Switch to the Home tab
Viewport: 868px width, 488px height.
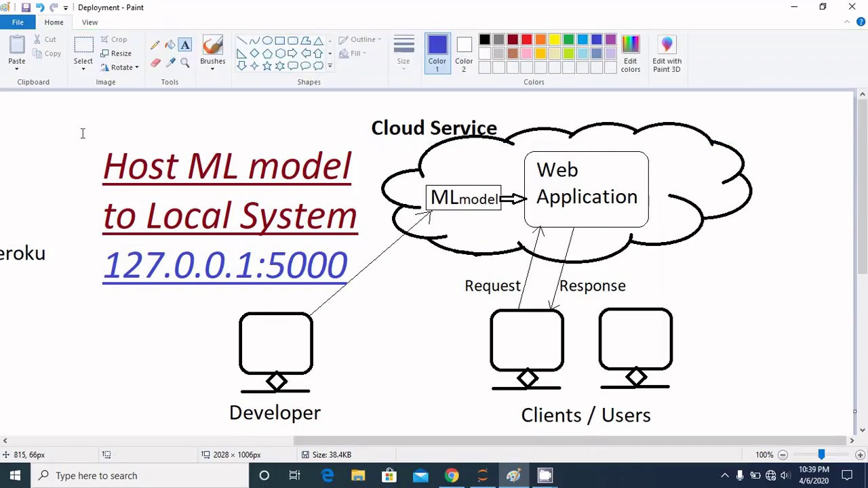pyautogui.click(x=54, y=22)
